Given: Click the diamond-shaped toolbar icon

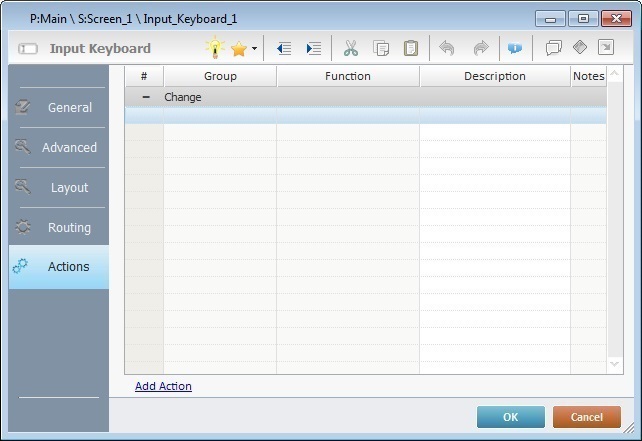Looking at the screenshot, I should pos(580,47).
